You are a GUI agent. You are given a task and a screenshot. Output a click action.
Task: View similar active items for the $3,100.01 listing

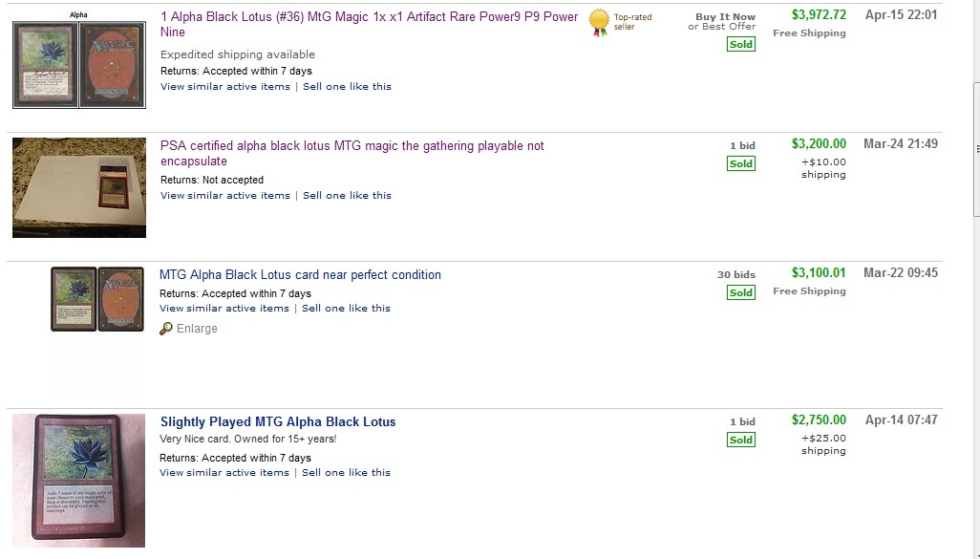(224, 309)
